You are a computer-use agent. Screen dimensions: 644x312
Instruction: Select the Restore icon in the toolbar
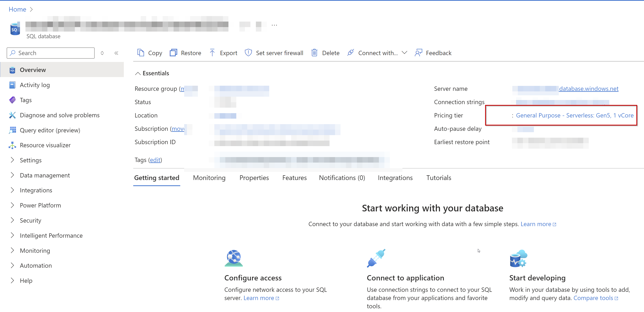(x=174, y=53)
